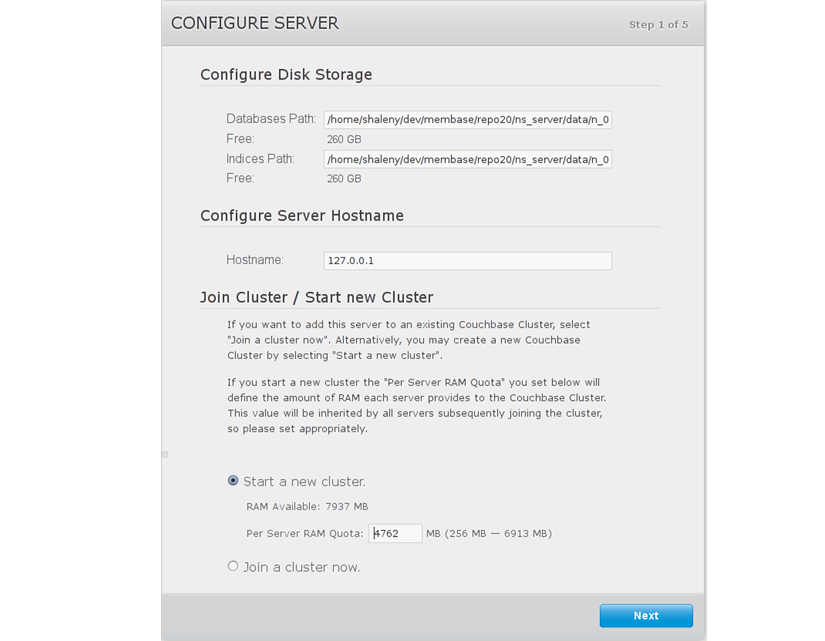Screen dimensions: 825x641
Task: Click the Next button
Action: pyautogui.click(x=645, y=616)
